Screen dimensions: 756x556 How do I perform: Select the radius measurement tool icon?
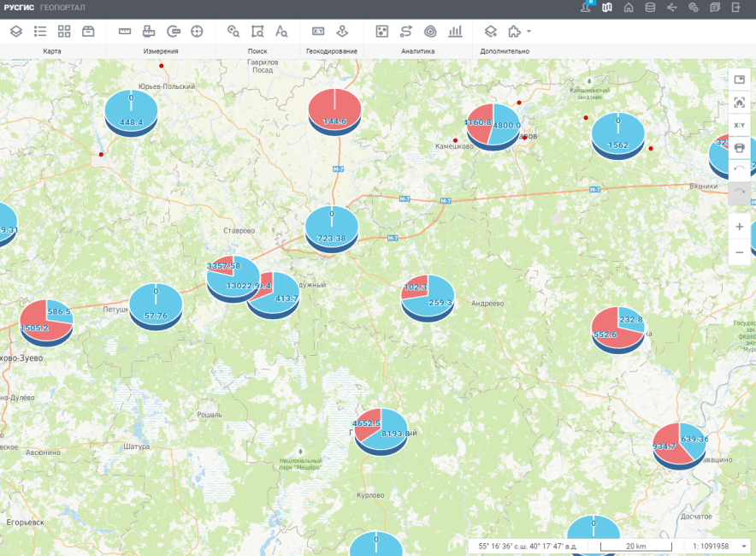[173, 32]
